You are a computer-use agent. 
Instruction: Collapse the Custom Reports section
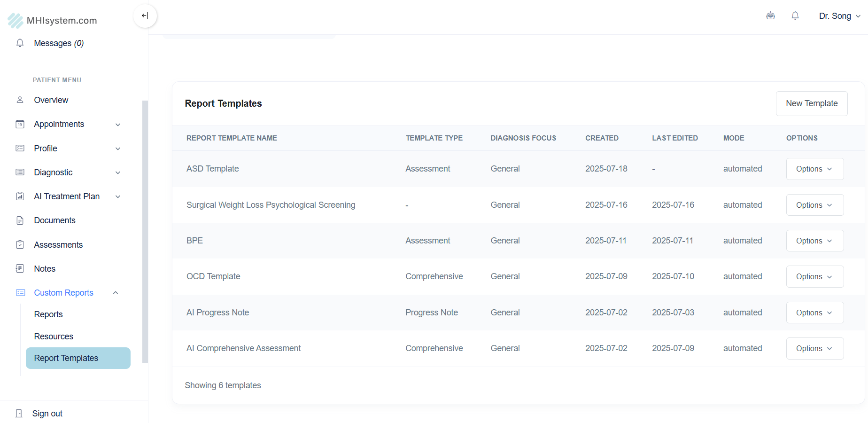tap(116, 293)
